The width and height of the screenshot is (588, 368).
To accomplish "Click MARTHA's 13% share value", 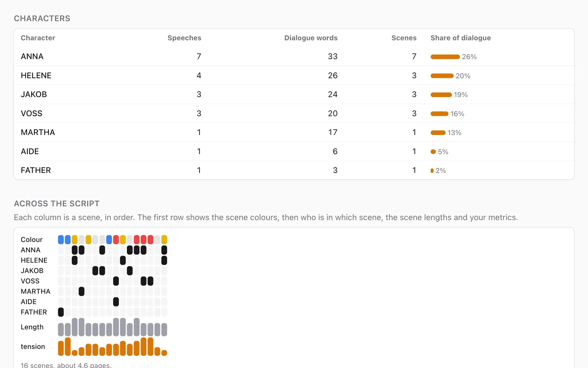I will coord(455,132).
